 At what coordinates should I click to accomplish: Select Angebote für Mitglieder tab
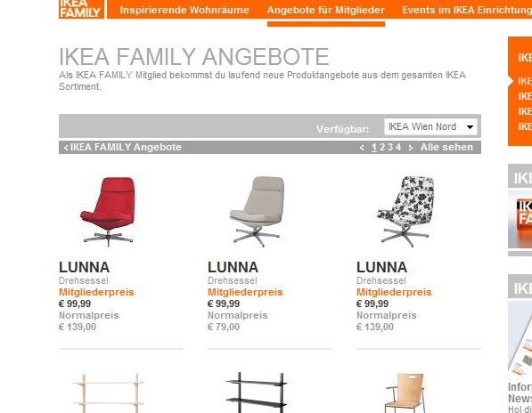click(326, 10)
